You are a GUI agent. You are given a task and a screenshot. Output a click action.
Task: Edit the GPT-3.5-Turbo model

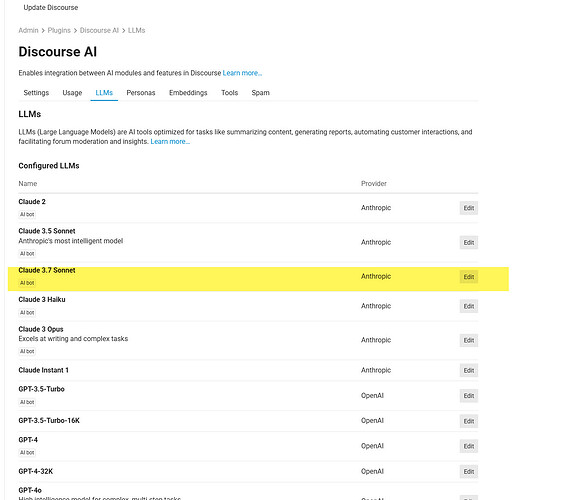(469, 396)
